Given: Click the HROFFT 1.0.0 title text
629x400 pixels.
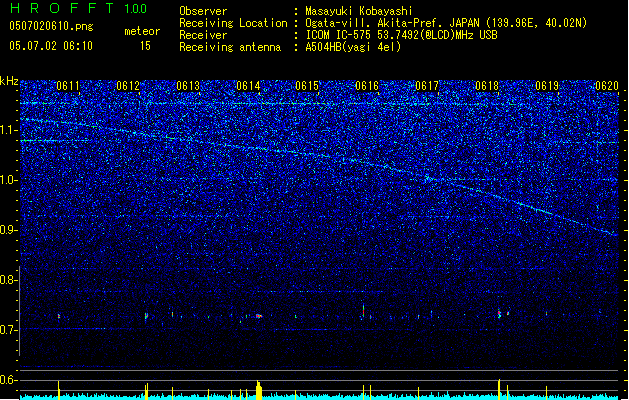Looking at the screenshot, I should (79, 8).
